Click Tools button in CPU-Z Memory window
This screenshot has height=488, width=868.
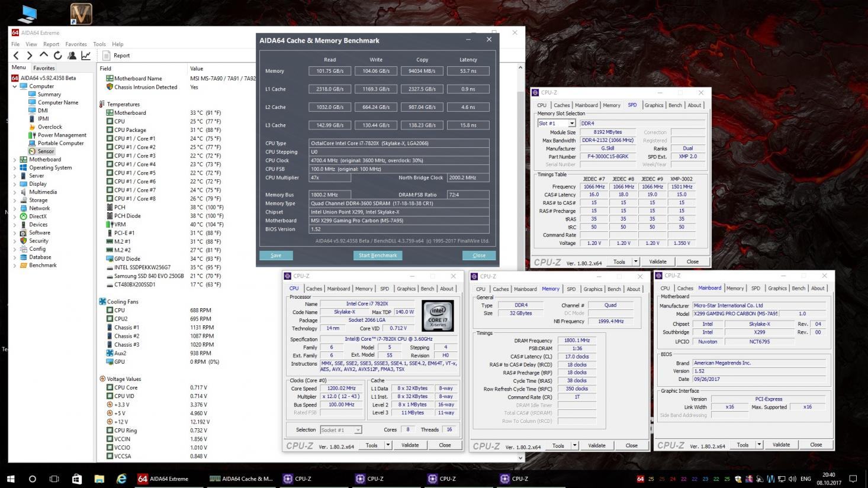pyautogui.click(x=558, y=445)
